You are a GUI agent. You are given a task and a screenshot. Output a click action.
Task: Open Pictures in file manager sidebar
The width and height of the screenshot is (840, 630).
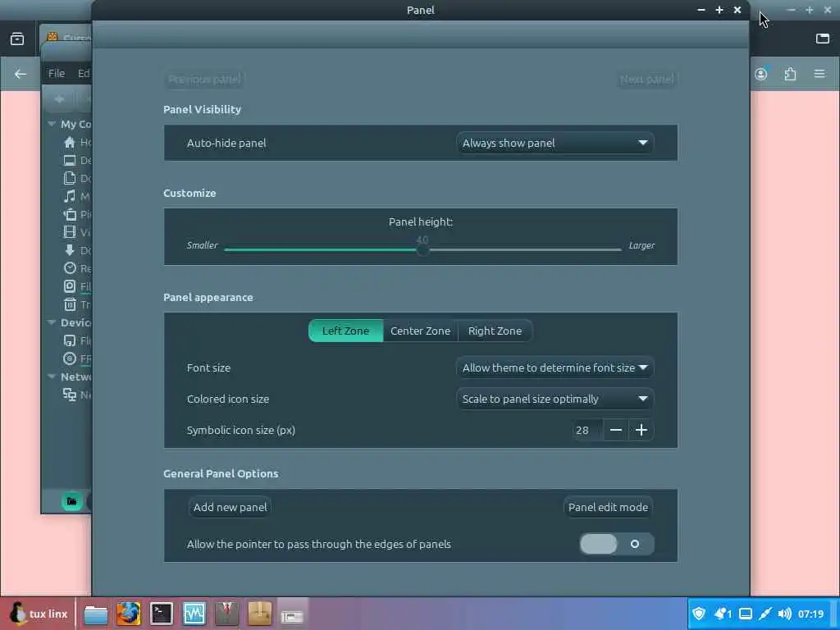(76, 214)
